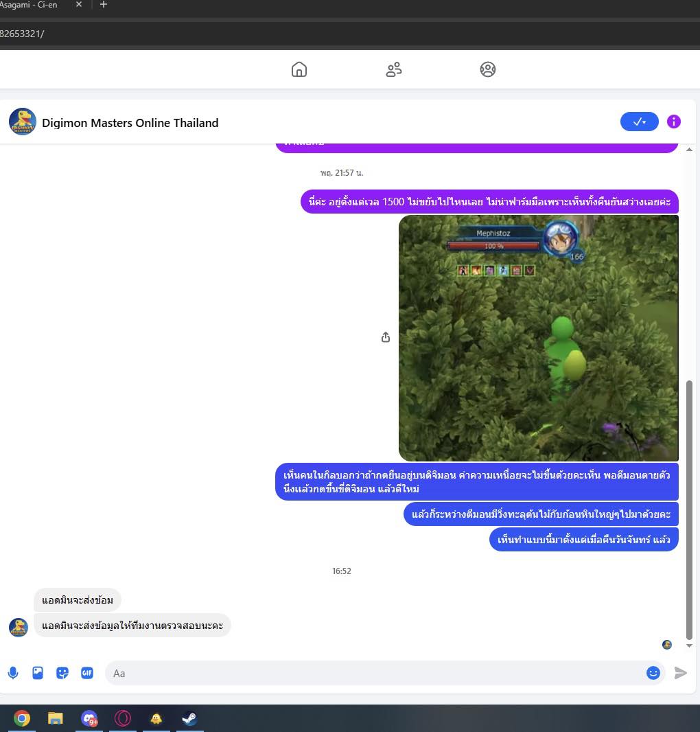Click the send message arrow
The width and height of the screenshot is (700, 732).
pos(680,673)
